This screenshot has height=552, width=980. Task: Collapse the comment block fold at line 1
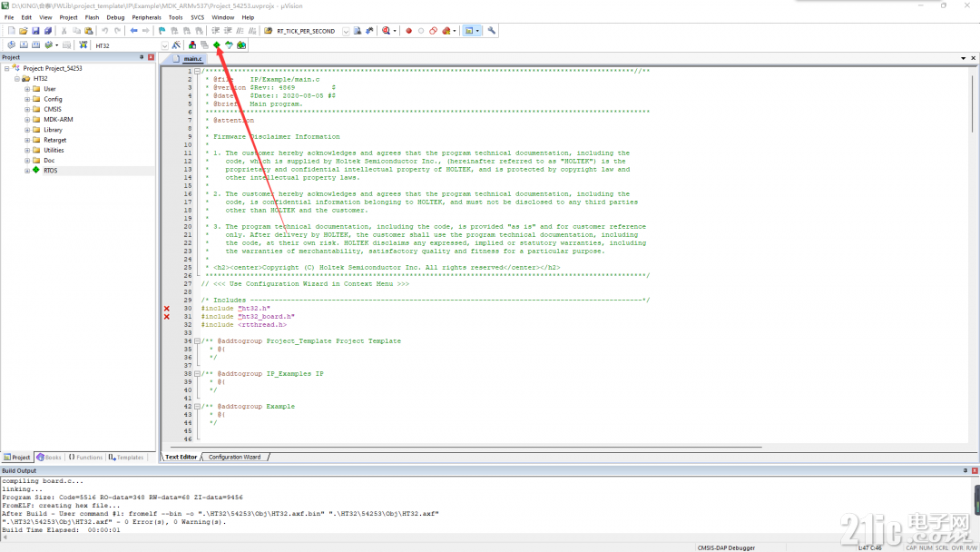pyautogui.click(x=197, y=71)
